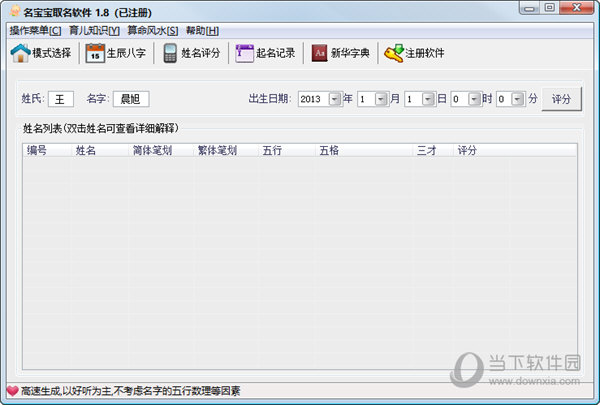Expand the birth year 2013 dropdown
The height and width of the screenshot is (405, 600).
(335, 99)
